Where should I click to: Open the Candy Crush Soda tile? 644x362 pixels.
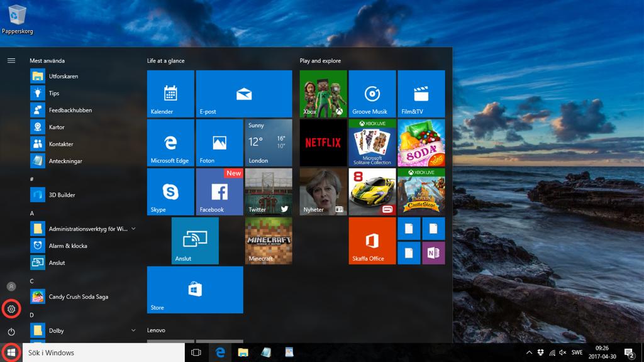tap(421, 143)
